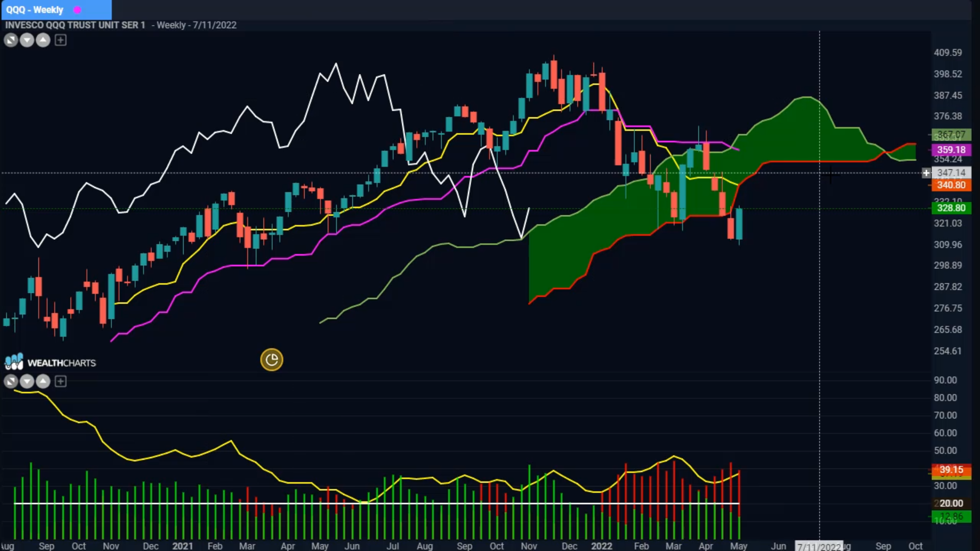Move the price chart pane up
Image resolution: width=980 pixels, height=551 pixels.
pos(43,40)
